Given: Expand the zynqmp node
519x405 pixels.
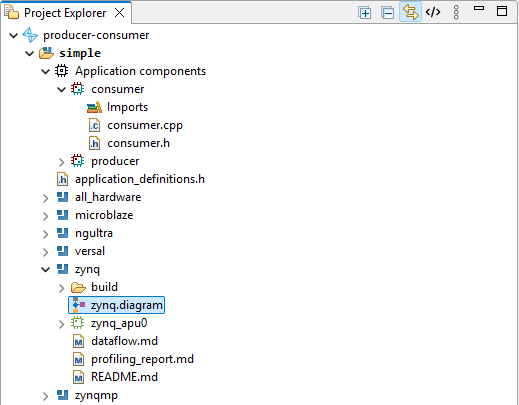Looking at the screenshot, I should coord(45,396).
